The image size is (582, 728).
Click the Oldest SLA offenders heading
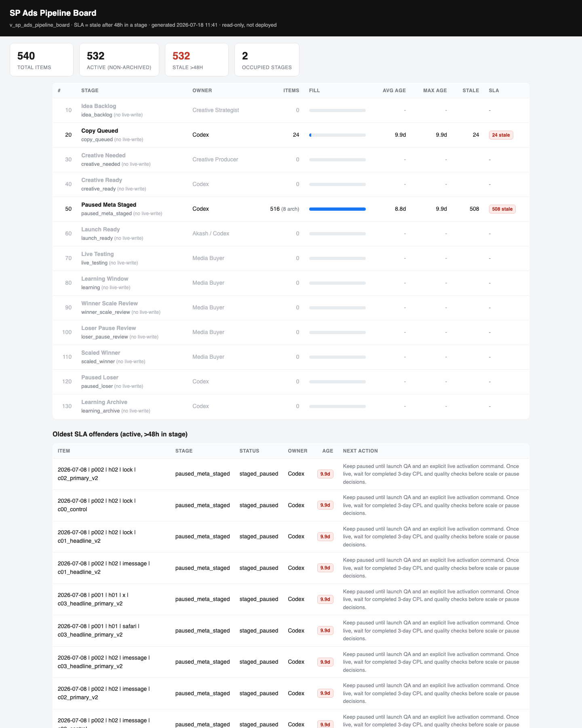[120, 434]
